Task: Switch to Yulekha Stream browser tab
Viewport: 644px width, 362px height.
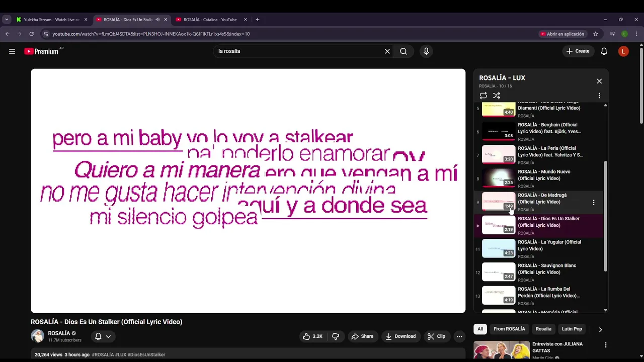Action: [51, 20]
